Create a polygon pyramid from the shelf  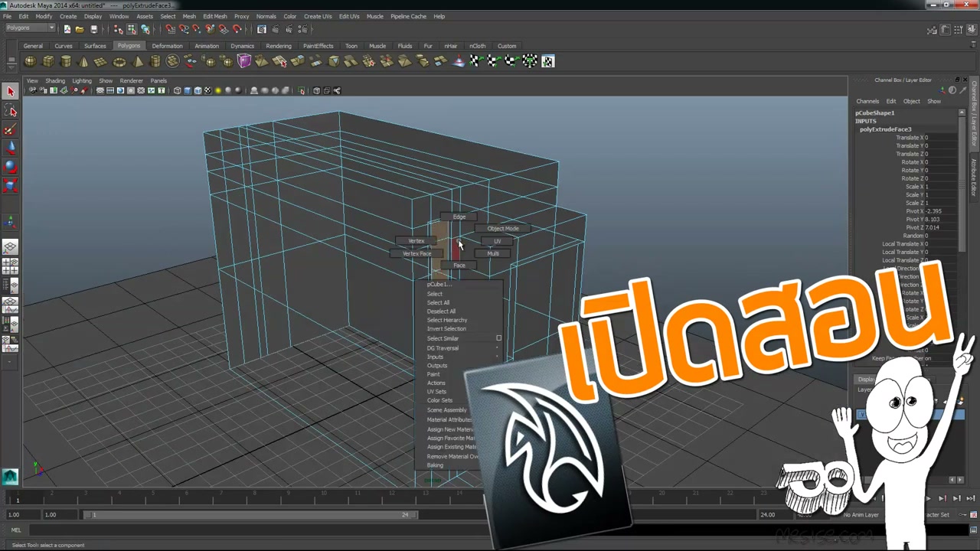[138, 61]
